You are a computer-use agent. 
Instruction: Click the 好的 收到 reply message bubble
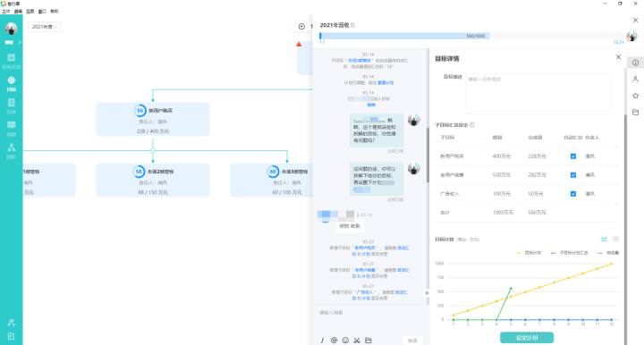point(350,226)
